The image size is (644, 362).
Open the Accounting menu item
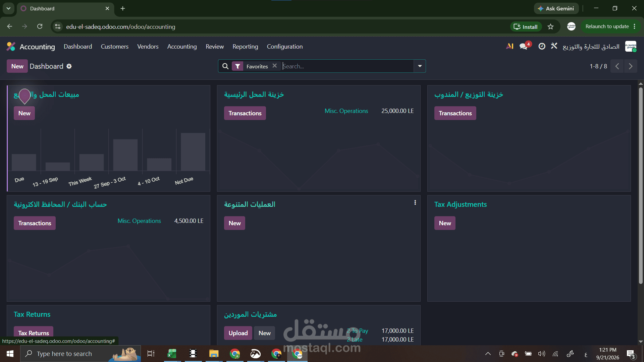(182, 47)
